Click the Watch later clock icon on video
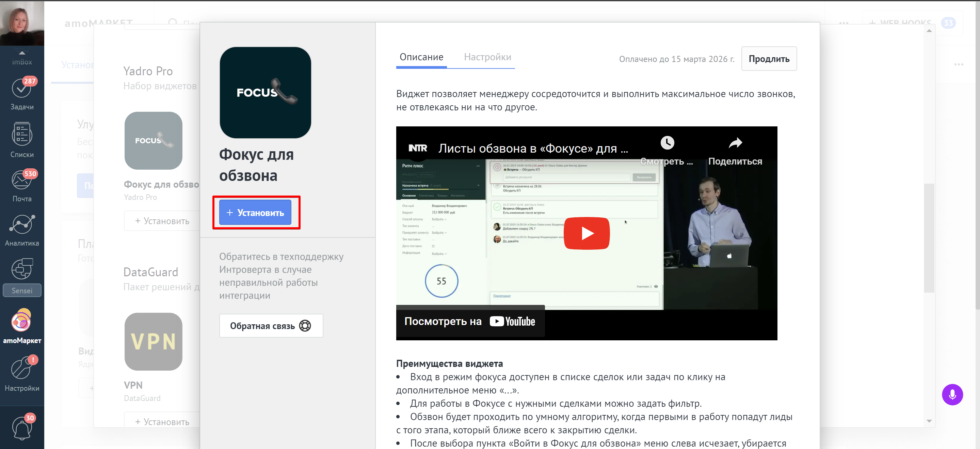 pyautogui.click(x=667, y=143)
